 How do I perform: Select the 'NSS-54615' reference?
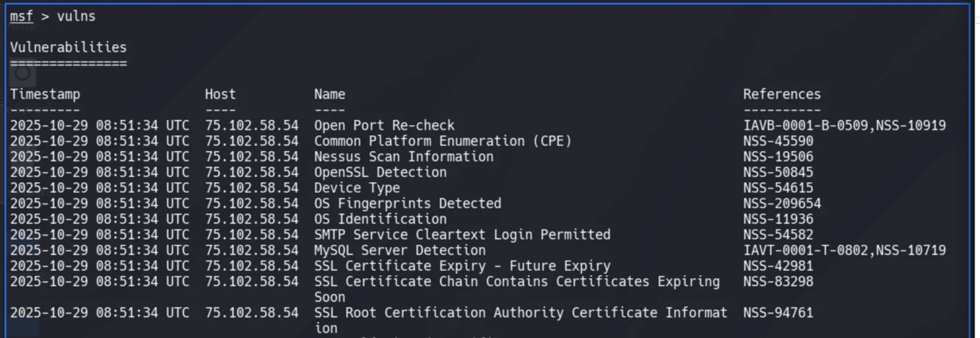point(778,188)
